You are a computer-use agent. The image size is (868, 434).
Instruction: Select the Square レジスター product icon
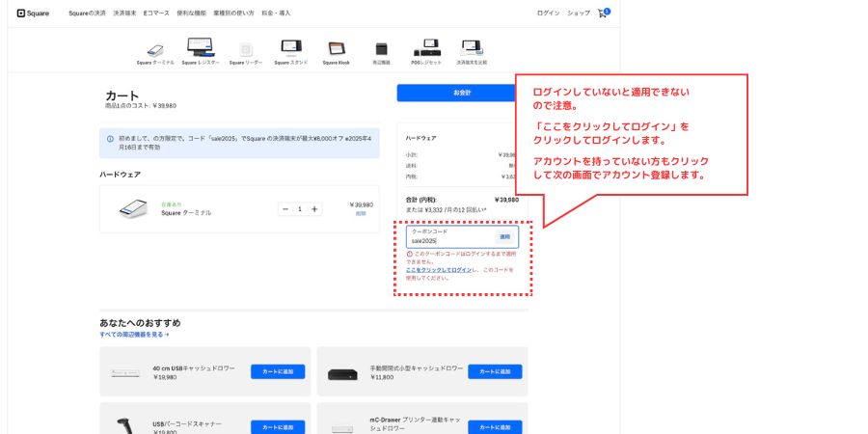(x=201, y=47)
